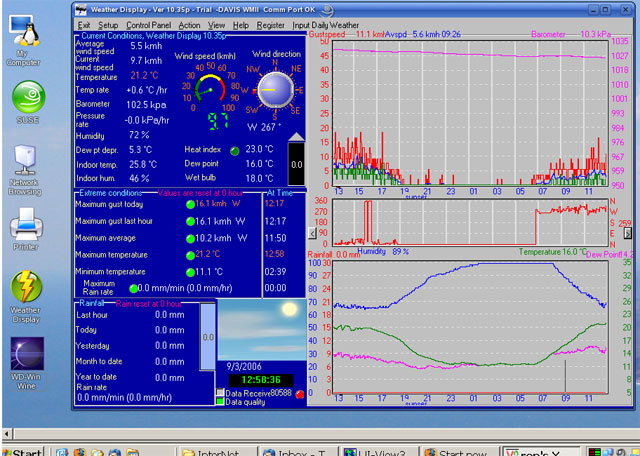The width and height of the screenshot is (640, 456).
Task: Click the wind direction reading W 267
Action: coord(264,127)
